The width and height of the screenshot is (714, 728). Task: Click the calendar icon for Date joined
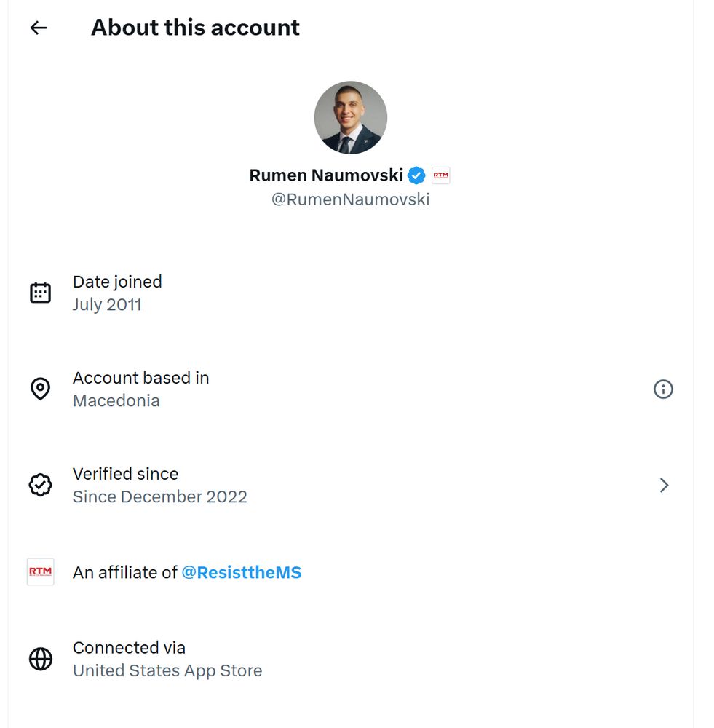click(40, 293)
